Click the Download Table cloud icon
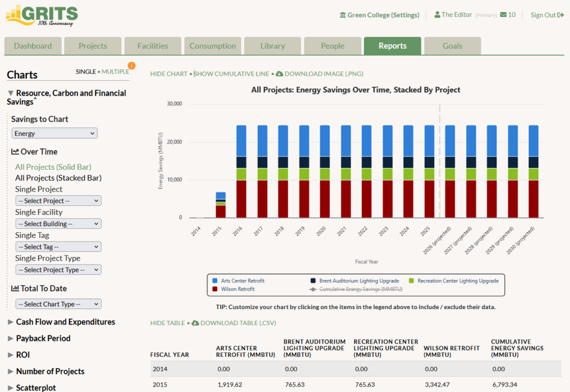The height and width of the screenshot is (392, 570). (195, 323)
